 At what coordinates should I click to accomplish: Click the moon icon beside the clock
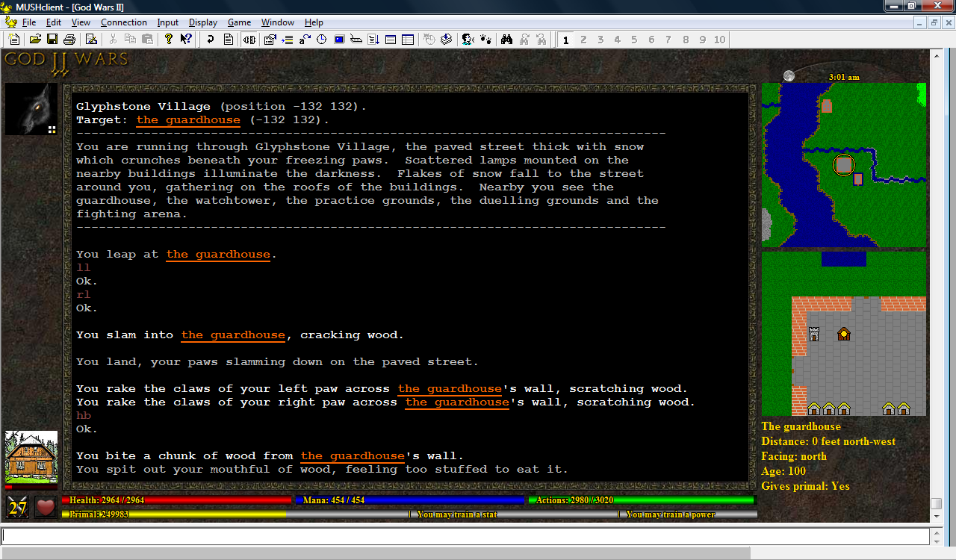coord(789,75)
